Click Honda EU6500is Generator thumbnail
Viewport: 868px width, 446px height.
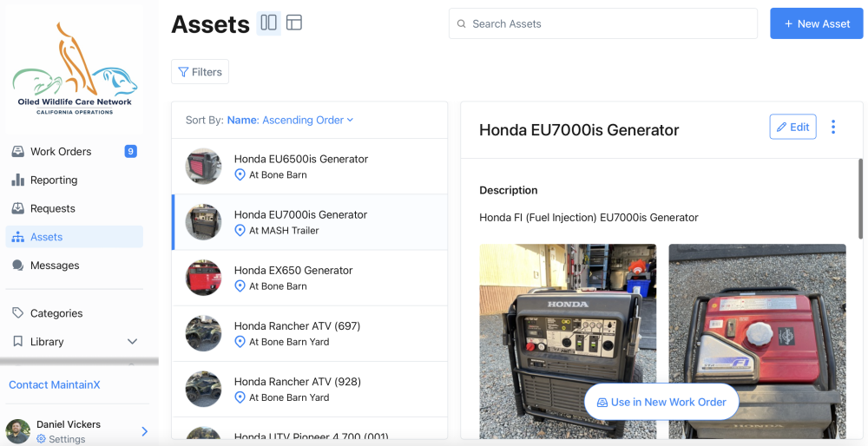pos(203,166)
